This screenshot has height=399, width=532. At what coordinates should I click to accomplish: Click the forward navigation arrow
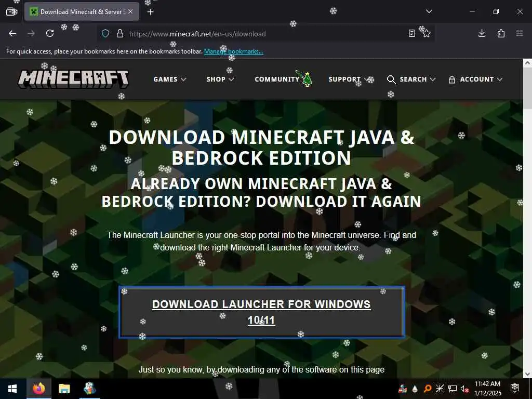point(31,33)
